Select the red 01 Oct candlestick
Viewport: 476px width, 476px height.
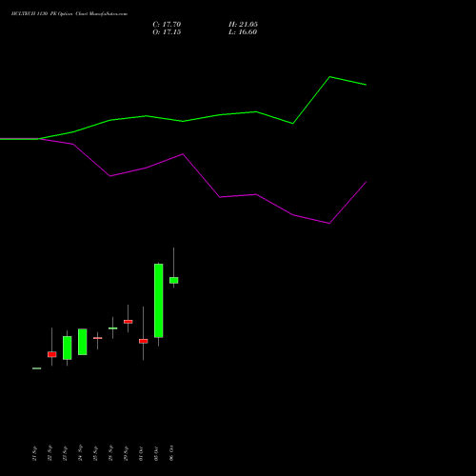144,341
